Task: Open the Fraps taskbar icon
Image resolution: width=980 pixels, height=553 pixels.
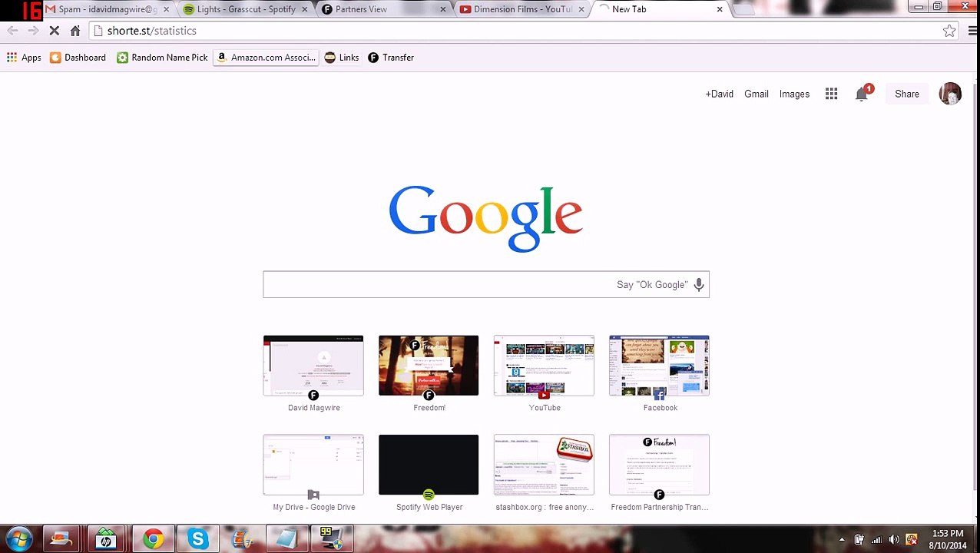Action: 331,539
